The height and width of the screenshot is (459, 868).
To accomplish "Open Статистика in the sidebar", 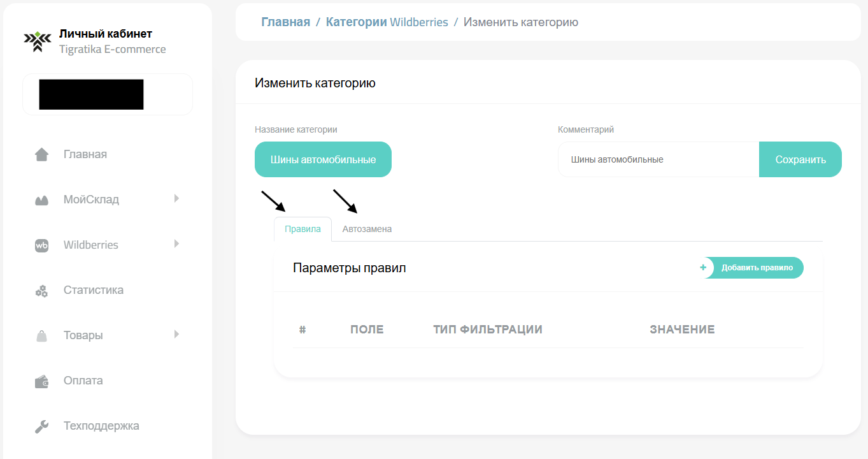I will [94, 290].
